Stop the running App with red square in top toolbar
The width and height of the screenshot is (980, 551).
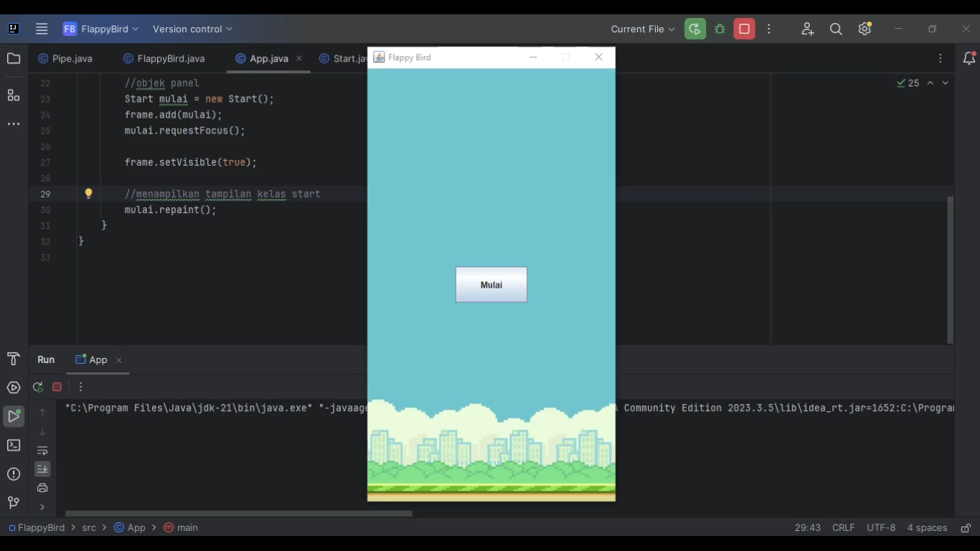(744, 29)
